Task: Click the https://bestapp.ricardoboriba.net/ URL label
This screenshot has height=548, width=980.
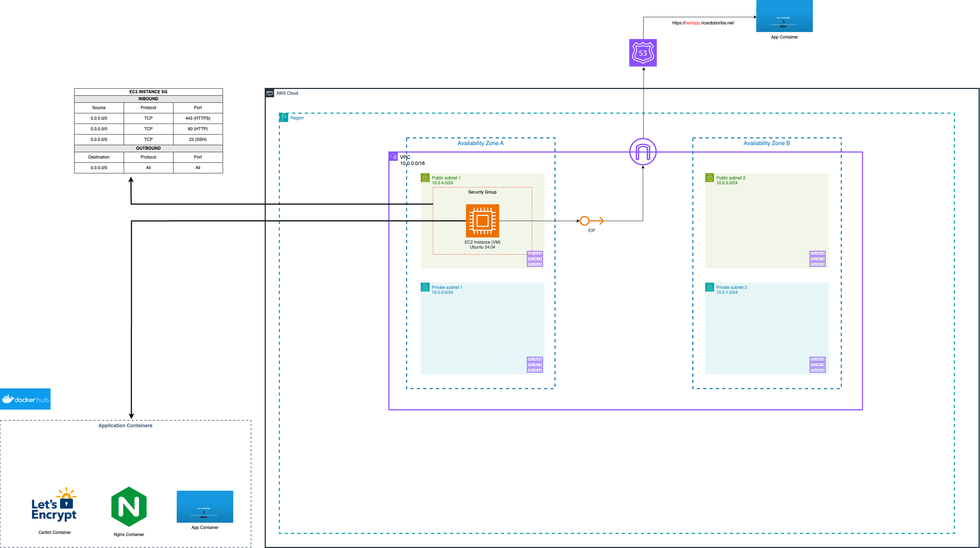Action: [x=703, y=23]
